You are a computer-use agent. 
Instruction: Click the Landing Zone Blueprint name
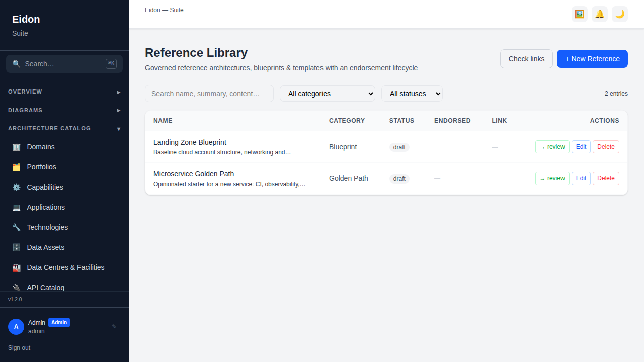(x=190, y=142)
